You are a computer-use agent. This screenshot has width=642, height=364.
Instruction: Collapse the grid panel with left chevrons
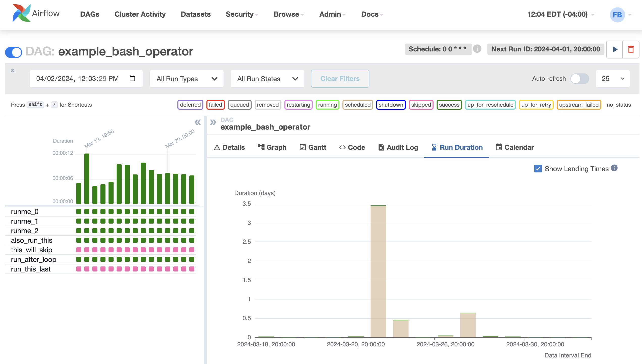(198, 123)
